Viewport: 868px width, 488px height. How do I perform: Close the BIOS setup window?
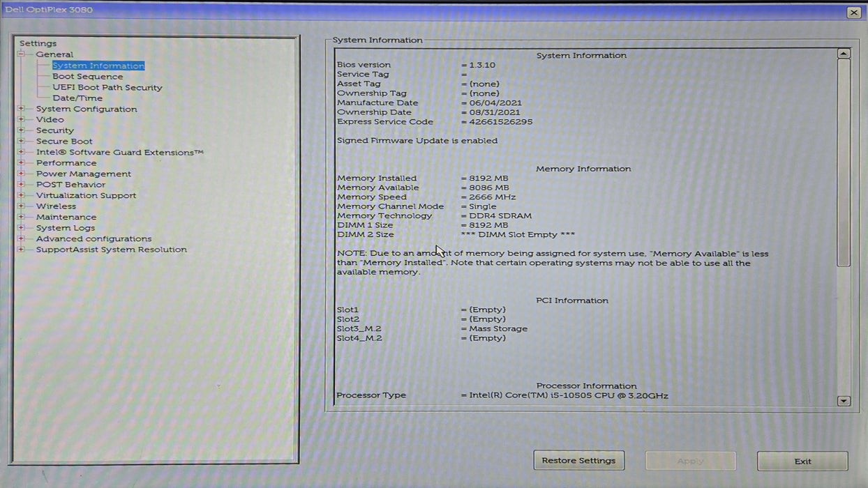click(x=854, y=13)
